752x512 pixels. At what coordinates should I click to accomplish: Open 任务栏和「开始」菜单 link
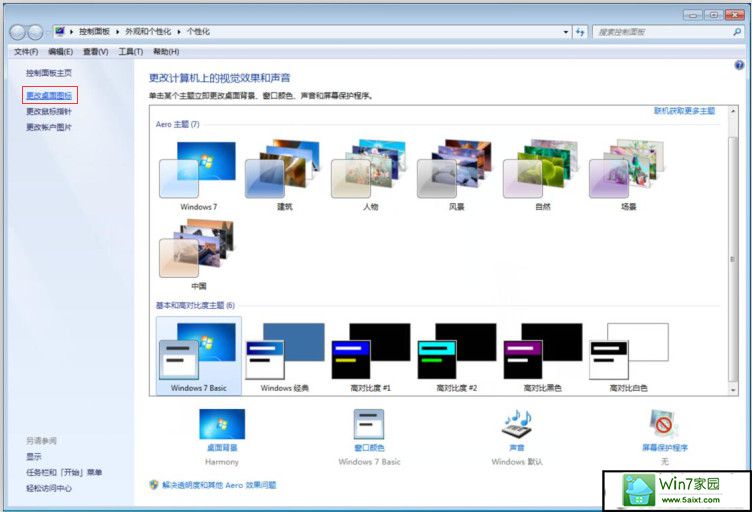coord(64,472)
